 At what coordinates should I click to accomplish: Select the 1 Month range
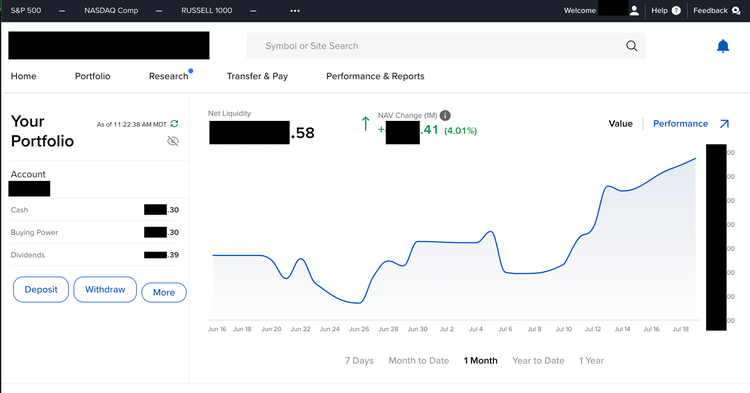tap(480, 360)
